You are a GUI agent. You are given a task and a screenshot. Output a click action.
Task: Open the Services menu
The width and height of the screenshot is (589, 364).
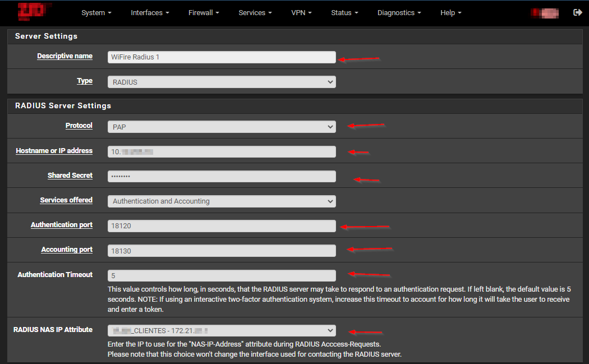click(255, 13)
